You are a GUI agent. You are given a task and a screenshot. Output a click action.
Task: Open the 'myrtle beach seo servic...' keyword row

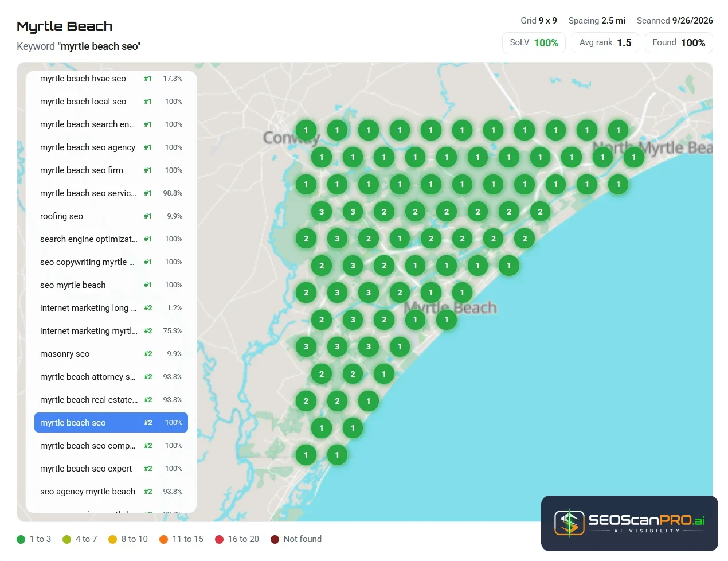pyautogui.click(x=111, y=193)
